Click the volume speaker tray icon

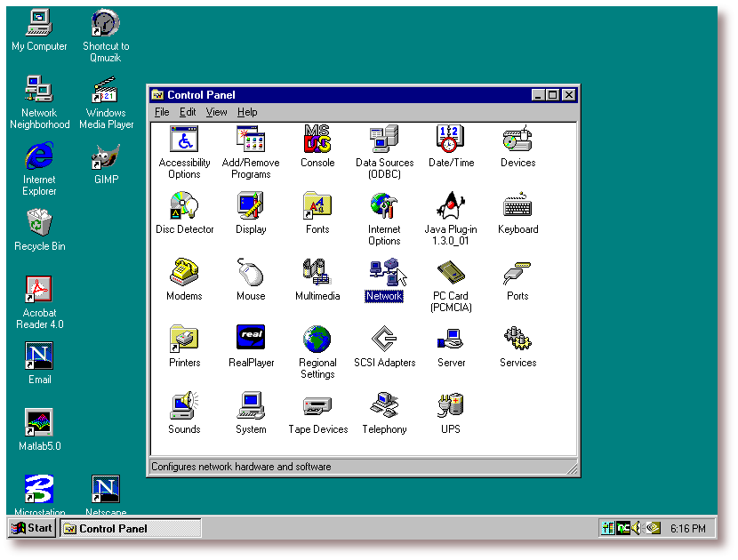(x=637, y=528)
